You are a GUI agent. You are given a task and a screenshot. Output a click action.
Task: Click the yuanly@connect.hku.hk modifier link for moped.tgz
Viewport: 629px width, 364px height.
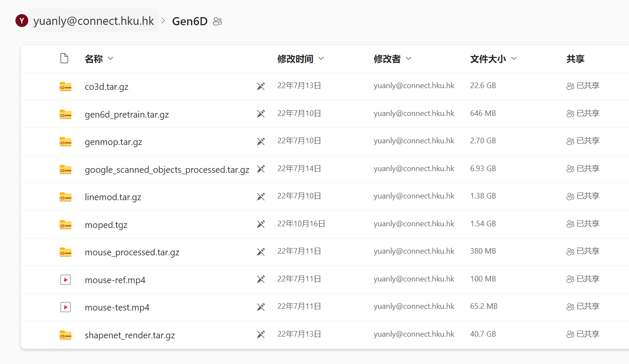(x=414, y=223)
